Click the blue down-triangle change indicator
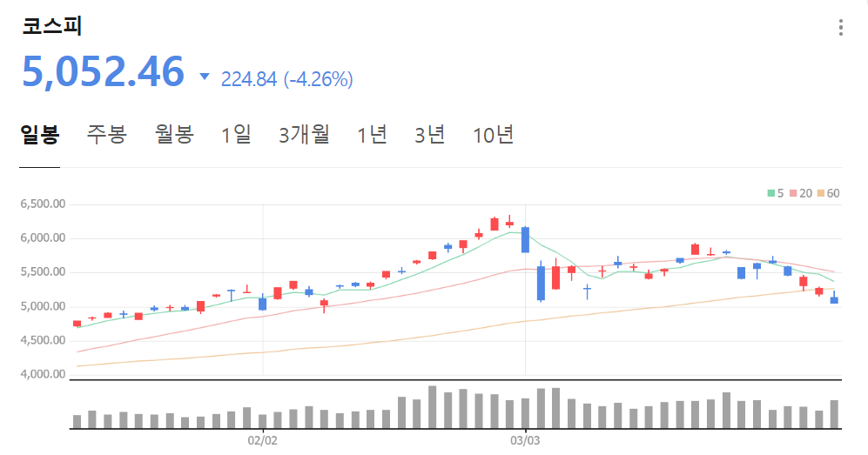The width and height of the screenshot is (868, 455). (205, 77)
